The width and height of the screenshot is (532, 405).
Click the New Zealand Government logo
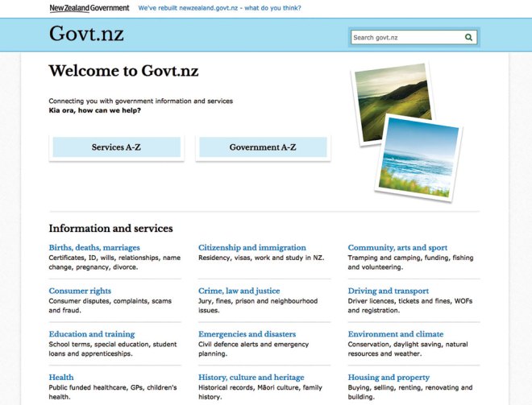click(x=89, y=8)
